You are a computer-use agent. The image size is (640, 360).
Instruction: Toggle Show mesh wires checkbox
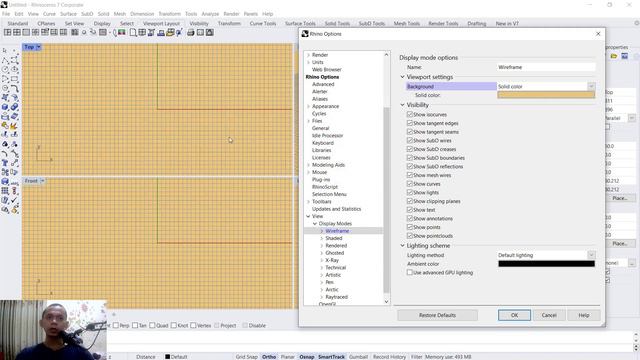point(409,175)
